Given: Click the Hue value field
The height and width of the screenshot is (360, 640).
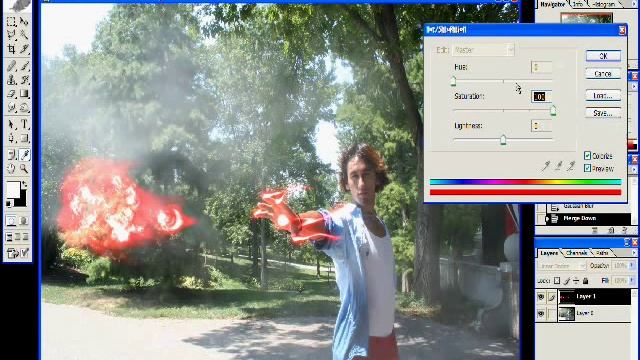Looking at the screenshot, I should pos(542,67).
